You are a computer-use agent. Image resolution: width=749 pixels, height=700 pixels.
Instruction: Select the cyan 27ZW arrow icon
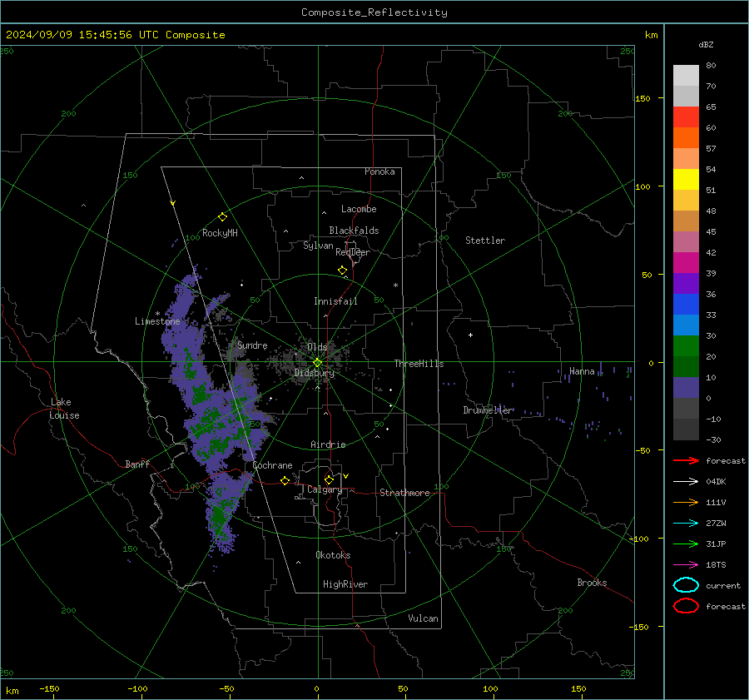click(x=686, y=523)
